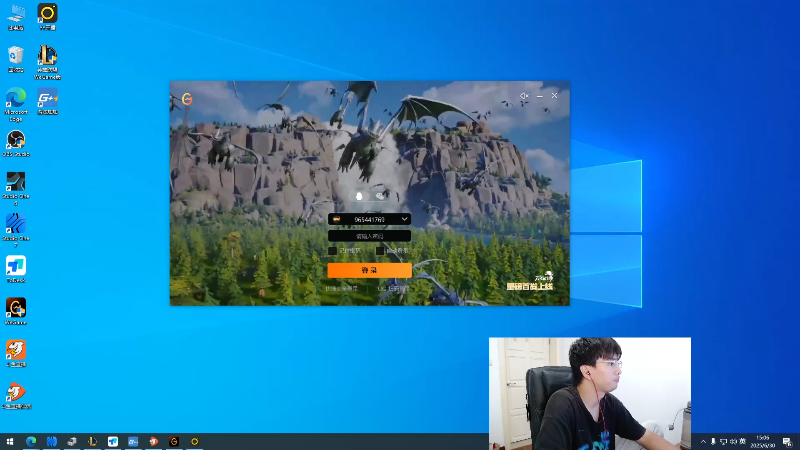Open WeGame from the taskbar
800x450 pixels.
174,441
